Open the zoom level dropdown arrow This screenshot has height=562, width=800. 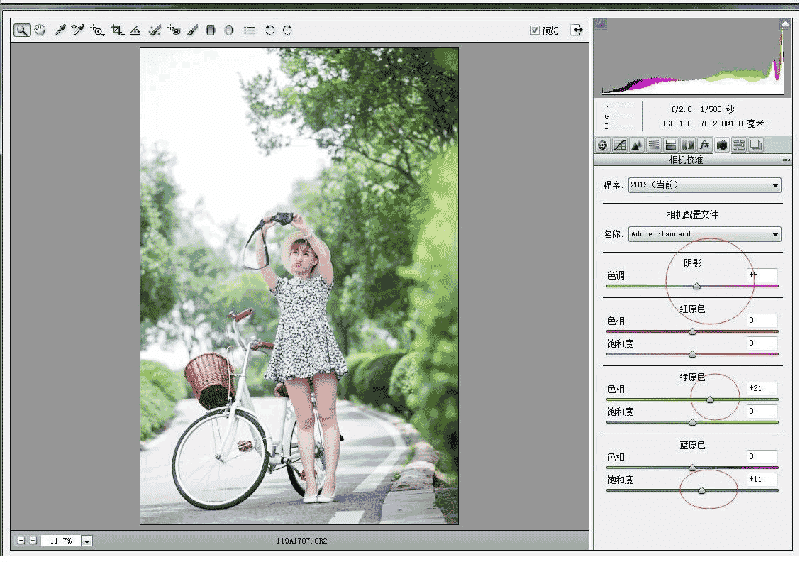click(x=87, y=541)
